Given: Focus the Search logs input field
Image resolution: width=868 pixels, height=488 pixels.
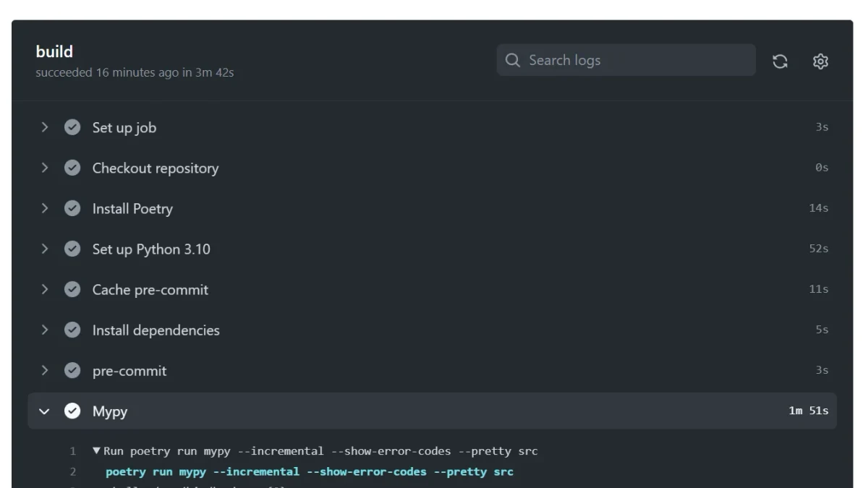Looking at the screenshot, I should pos(626,60).
